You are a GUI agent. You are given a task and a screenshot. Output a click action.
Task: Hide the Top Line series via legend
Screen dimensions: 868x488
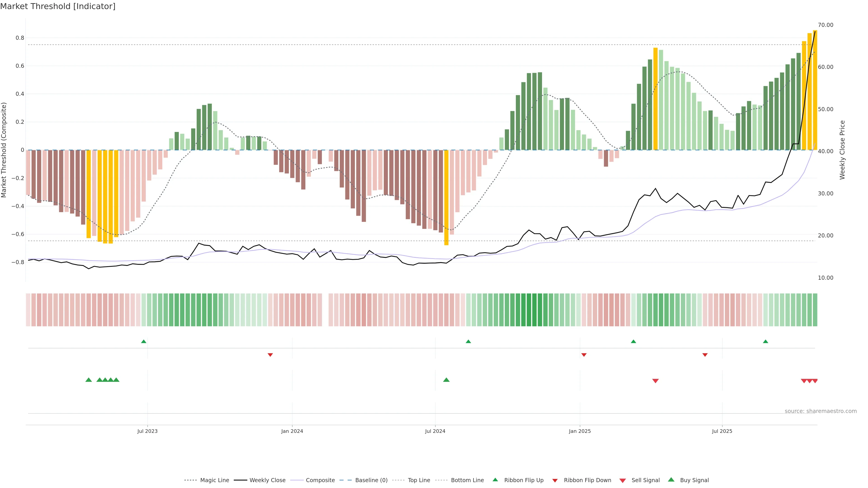click(x=419, y=480)
